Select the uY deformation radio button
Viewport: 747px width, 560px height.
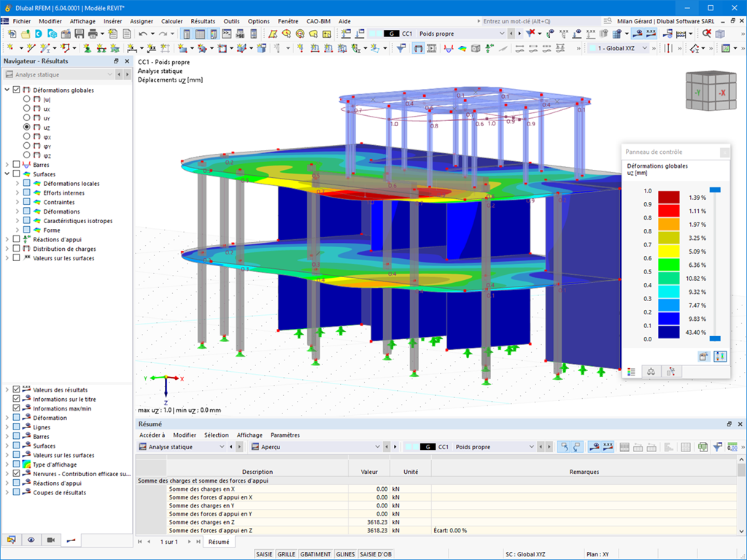point(27,118)
